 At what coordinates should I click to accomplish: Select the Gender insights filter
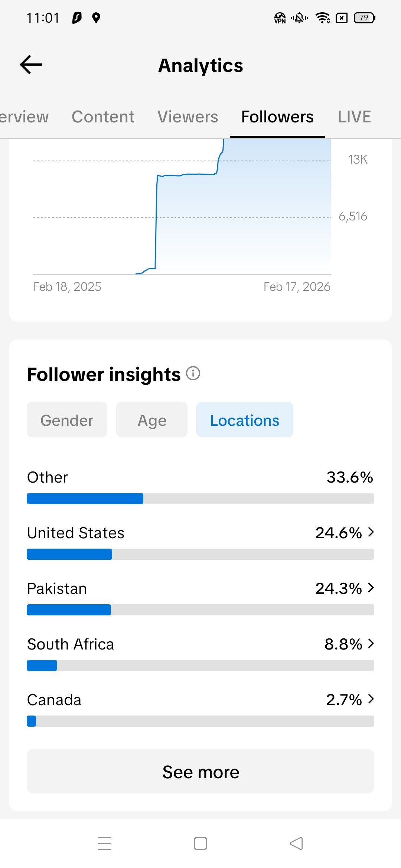click(67, 420)
